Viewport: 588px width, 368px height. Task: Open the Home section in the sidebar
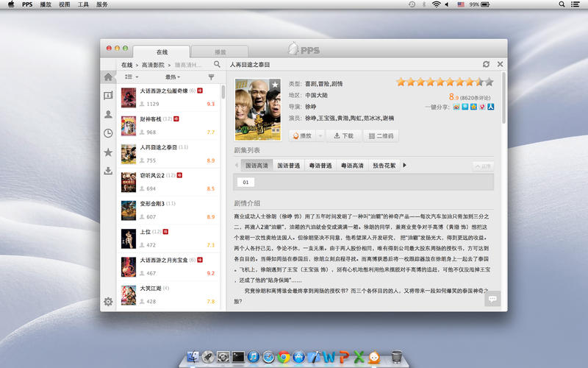(108, 77)
